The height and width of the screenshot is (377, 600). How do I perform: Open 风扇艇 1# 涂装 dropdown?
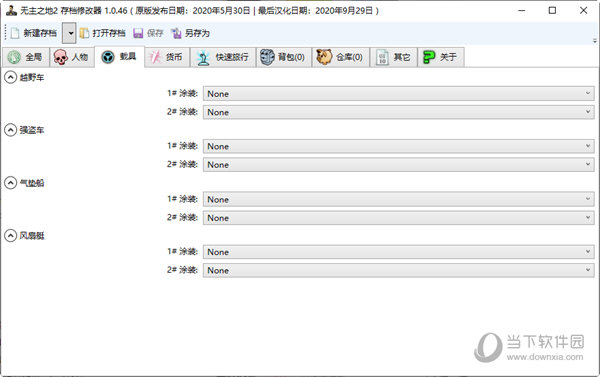[x=398, y=252]
